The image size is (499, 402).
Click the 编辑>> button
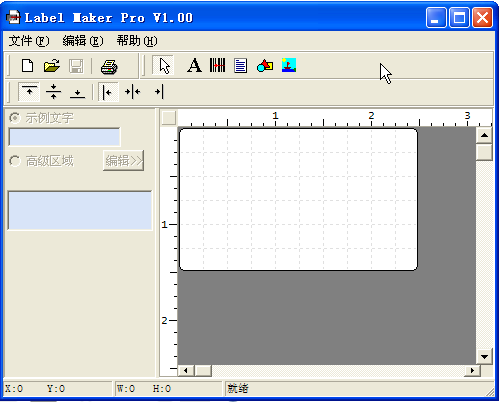[124, 161]
